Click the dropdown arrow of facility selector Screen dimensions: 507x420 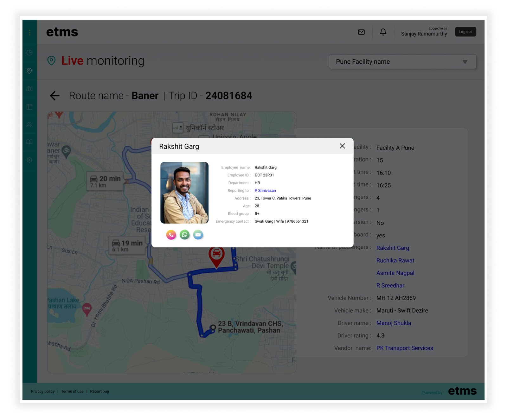pyautogui.click(x=465, y=62)
